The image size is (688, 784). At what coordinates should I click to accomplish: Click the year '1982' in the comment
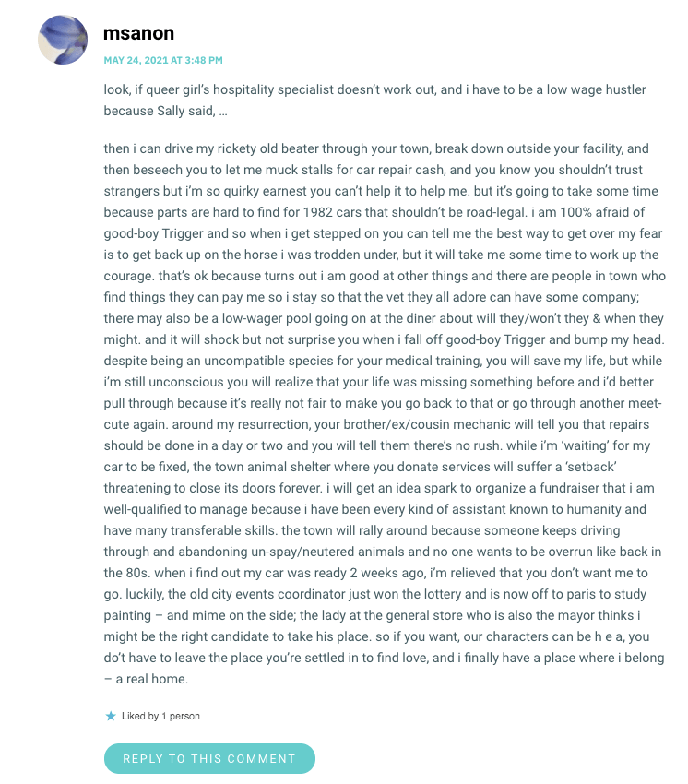point(318,212)
